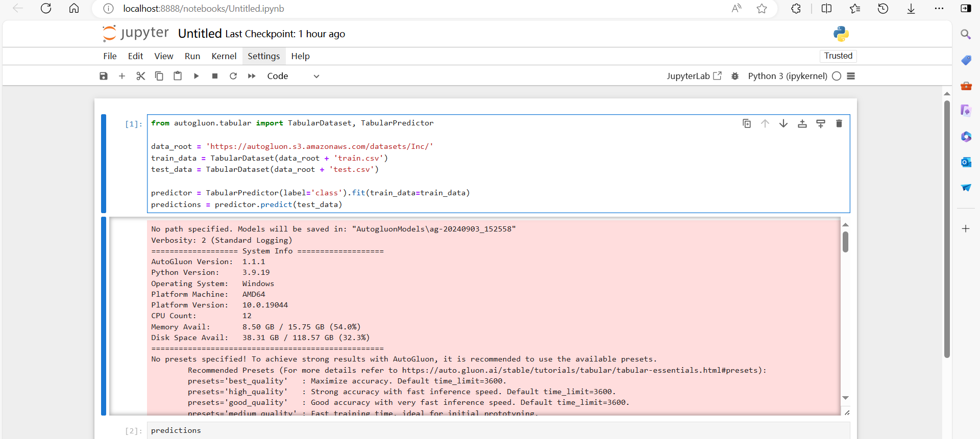Screen dimensions: 980x439
Task: Delete the current cell with trash icon
Action: [x=839, y=123]
